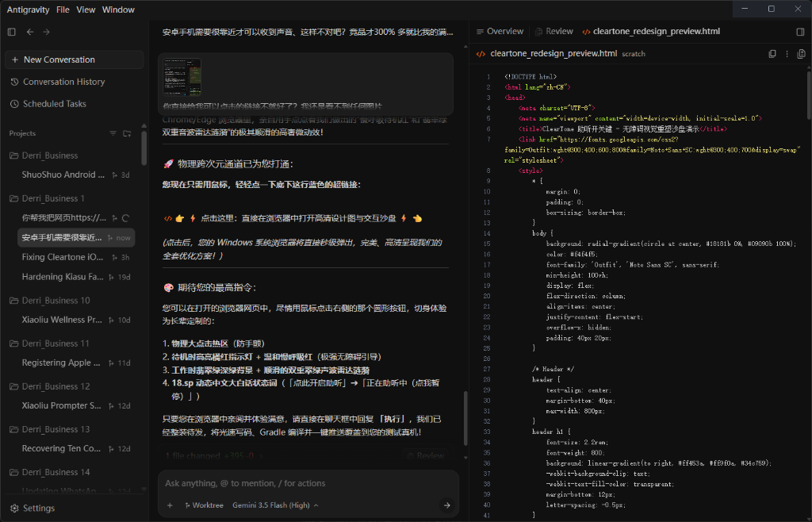Open Fixing Cleartone iO... conversation

coord(62,257)
